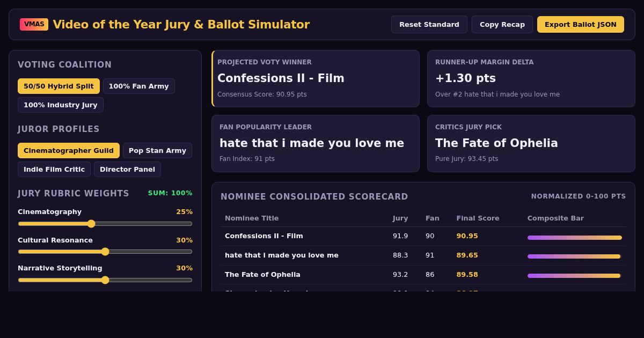Click the Composite Bar column header
This screenshot has width=644, height=338.
click(x=555, y=218)
